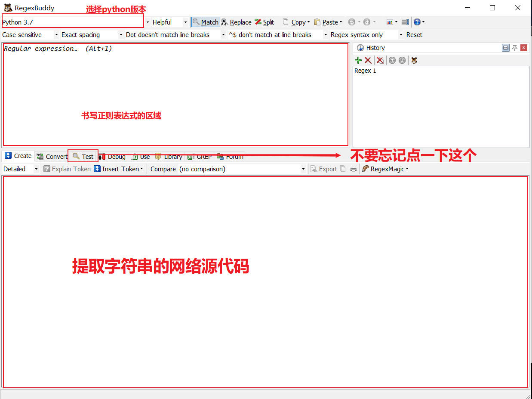Move regex up in History

[x=392, y=60]
